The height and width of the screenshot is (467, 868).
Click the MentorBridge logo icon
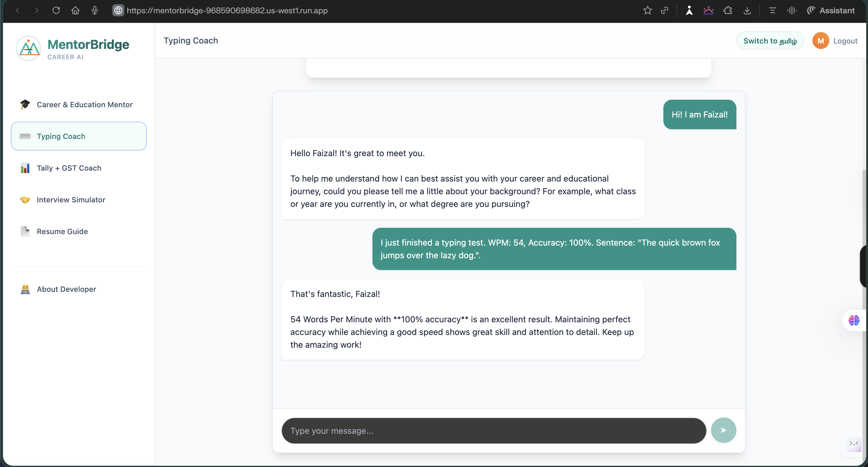click(29, 48)
